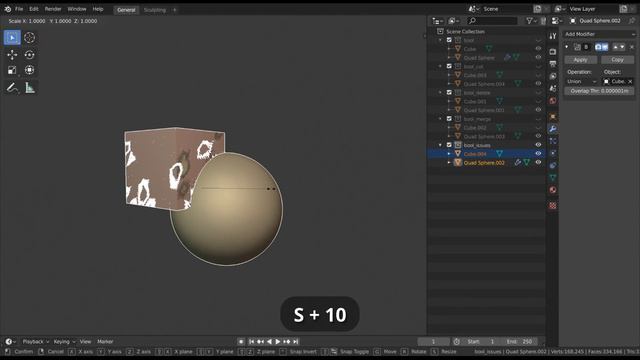Open the Add Modifier dropdown
This screenshot has width=640, height=360.
[x=599, y=34]
